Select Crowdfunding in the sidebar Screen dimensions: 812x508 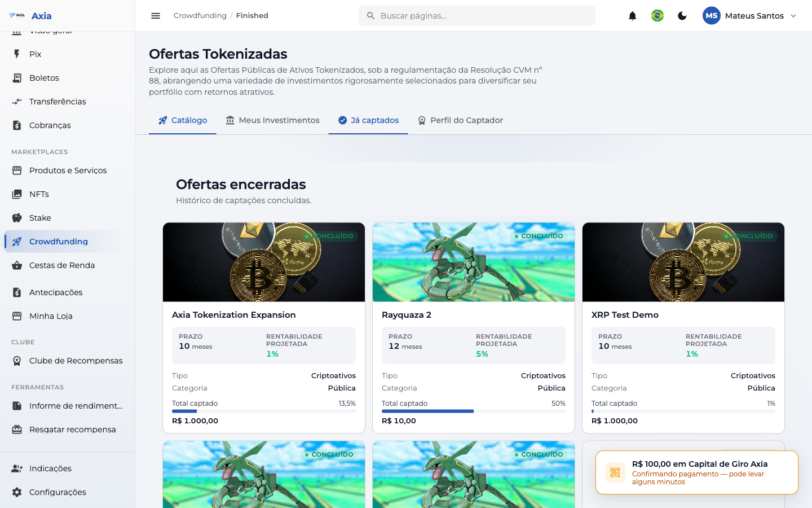[x=68, y=242]
